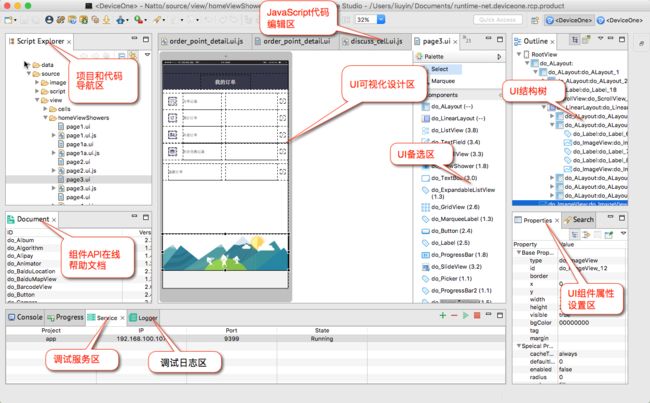Click the download arrow toolbar icon

(x=107, y=19)
